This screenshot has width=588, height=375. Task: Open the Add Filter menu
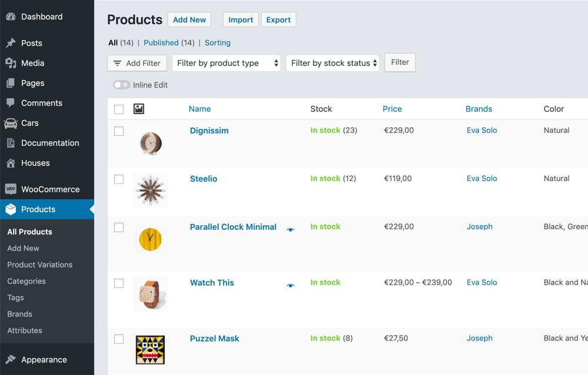(x=137, y=63)
